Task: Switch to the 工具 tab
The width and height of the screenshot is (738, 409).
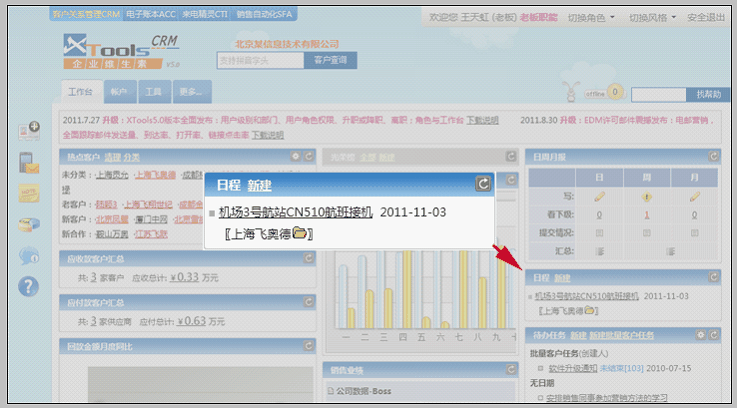Action: point(152,92)
